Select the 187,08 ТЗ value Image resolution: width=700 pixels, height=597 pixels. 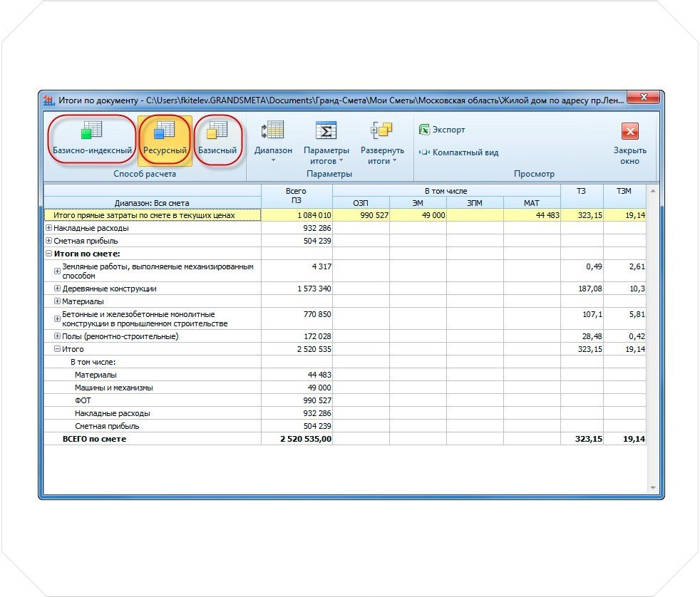(x=582, y=289)
